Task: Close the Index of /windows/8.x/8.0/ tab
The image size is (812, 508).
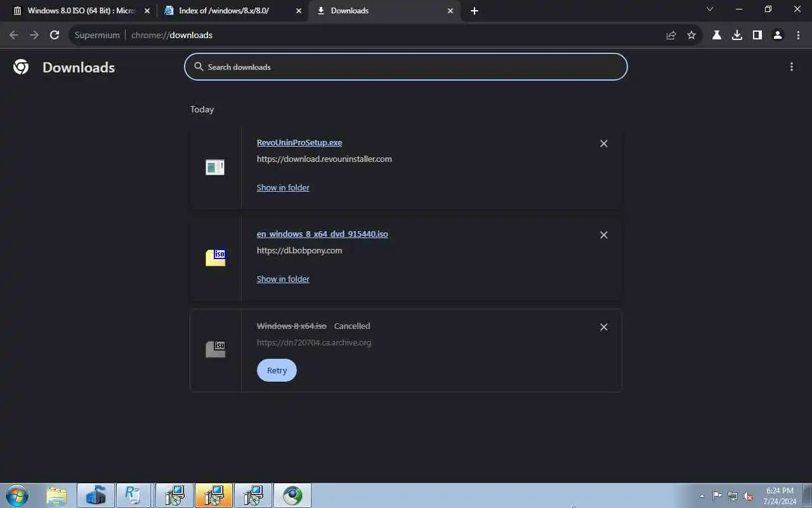Action: pyautogui.click(x=299, y=11)
